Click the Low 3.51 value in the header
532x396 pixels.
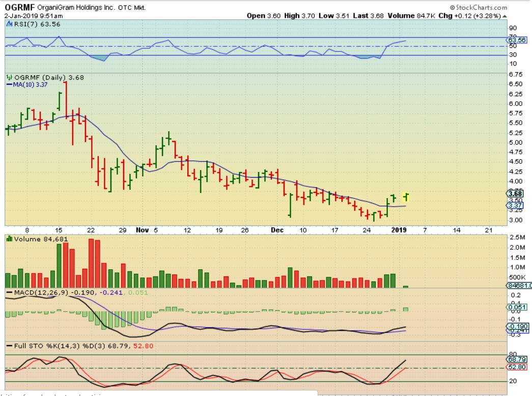point(334,16)
